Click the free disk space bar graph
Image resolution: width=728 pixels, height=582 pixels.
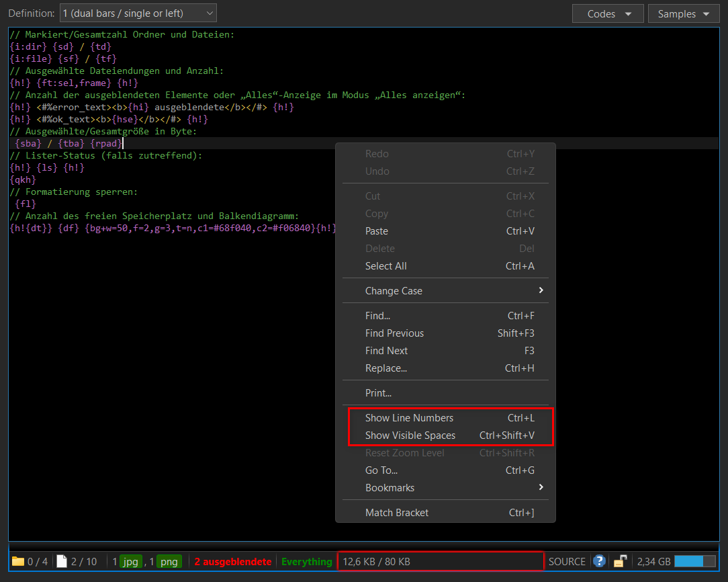695,561
